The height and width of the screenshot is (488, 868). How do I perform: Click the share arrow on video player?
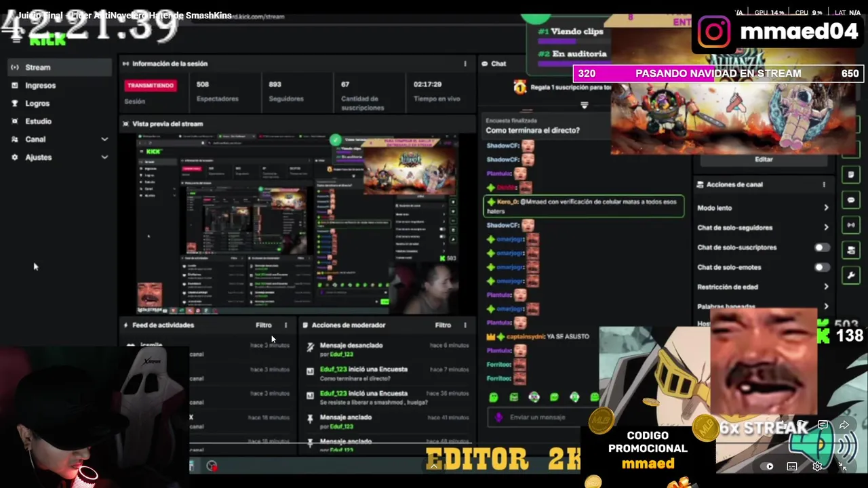844,426
